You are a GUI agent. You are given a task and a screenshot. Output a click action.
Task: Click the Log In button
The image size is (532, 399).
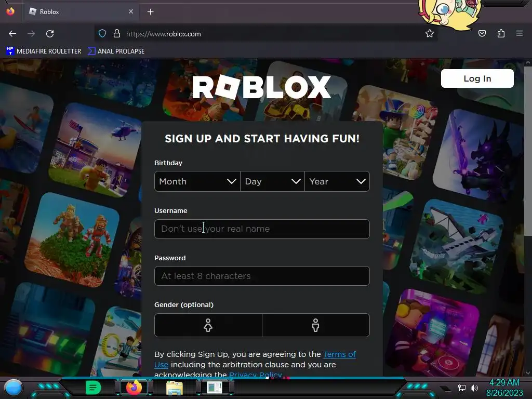(477, 79)
